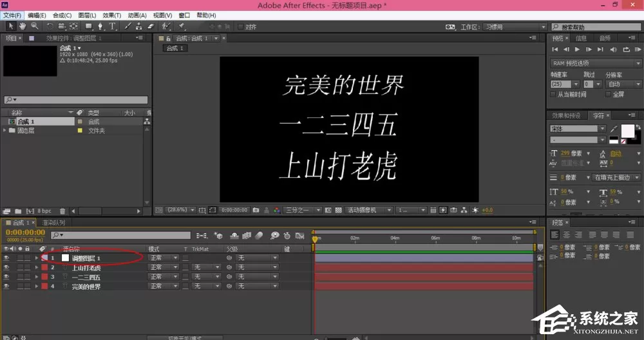Click the 搜索帮助 search help field
This screenshot has width=644, height=340.
pyautogui.click(x=596, y=26)
